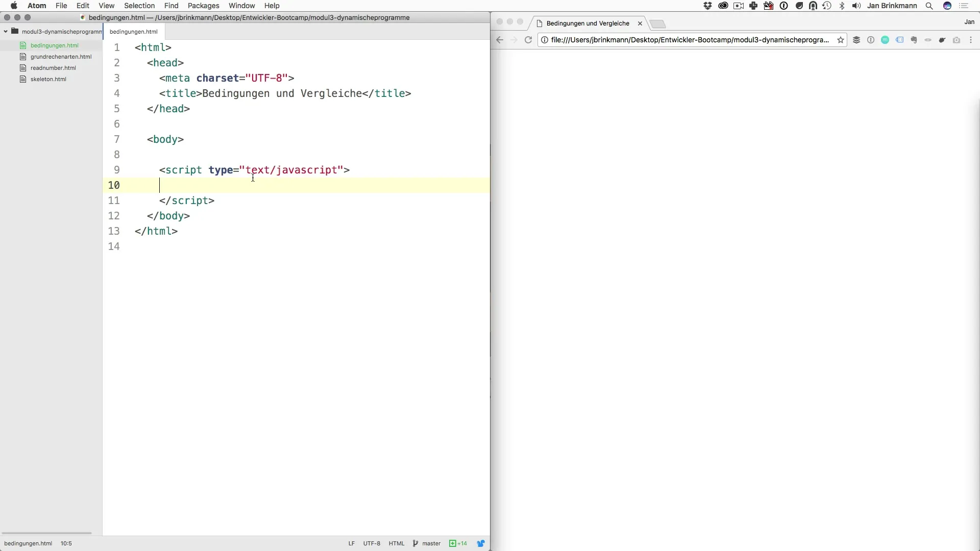
Task: Click the teal m extension icon
Action: pos(885,40)
